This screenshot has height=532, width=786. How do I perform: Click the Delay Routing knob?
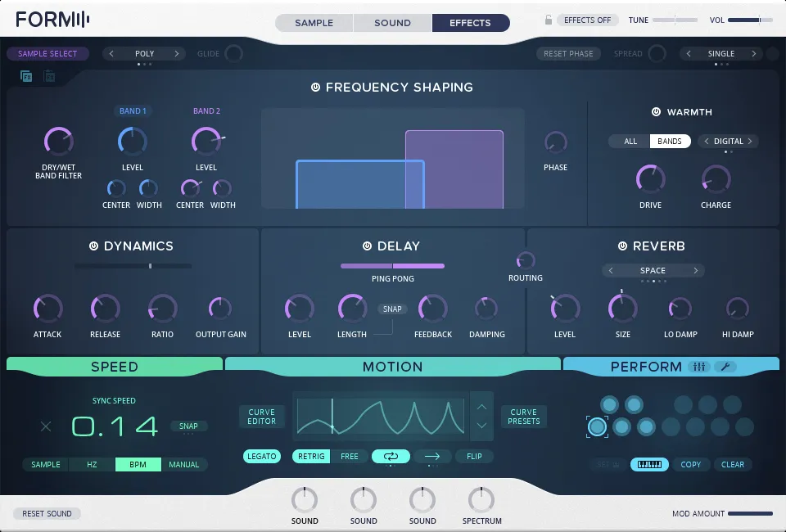click(x=526, y=260)
